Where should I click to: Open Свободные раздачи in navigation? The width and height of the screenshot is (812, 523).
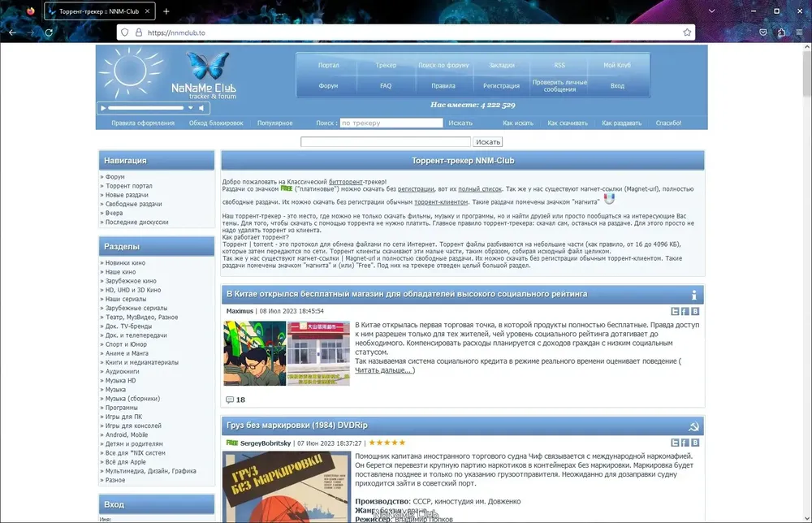point(134,204)
